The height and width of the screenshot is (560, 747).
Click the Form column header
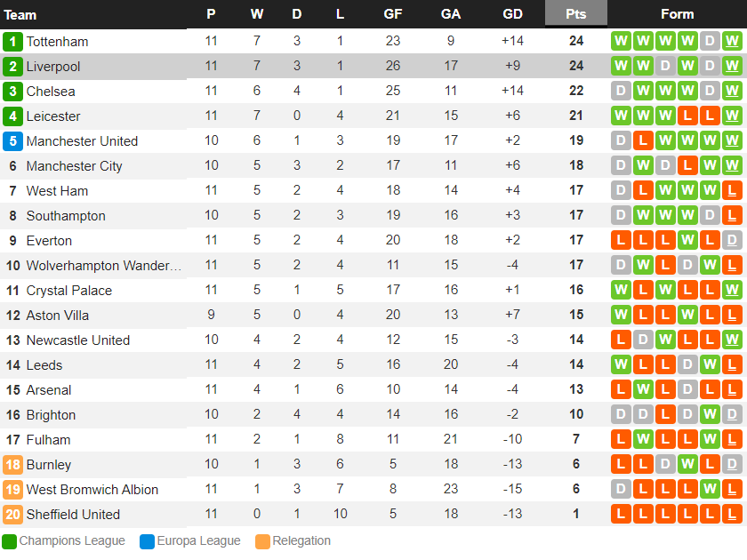point(677,14)
